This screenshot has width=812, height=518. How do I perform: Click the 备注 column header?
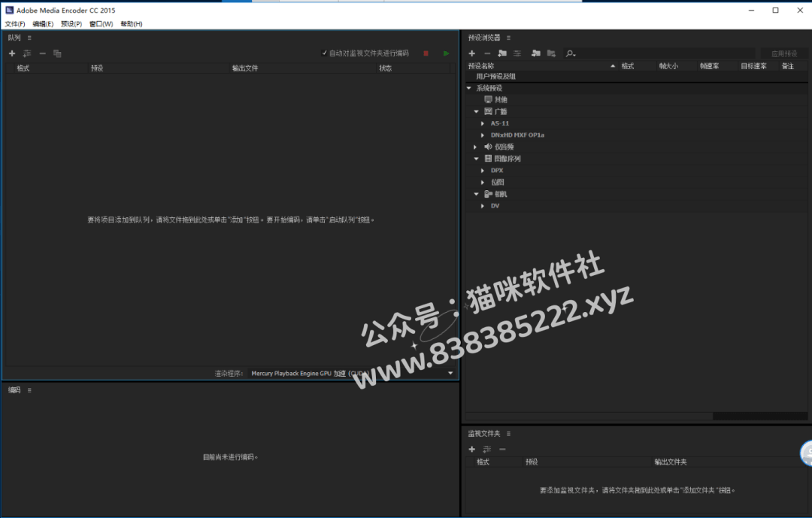[787, 66]
